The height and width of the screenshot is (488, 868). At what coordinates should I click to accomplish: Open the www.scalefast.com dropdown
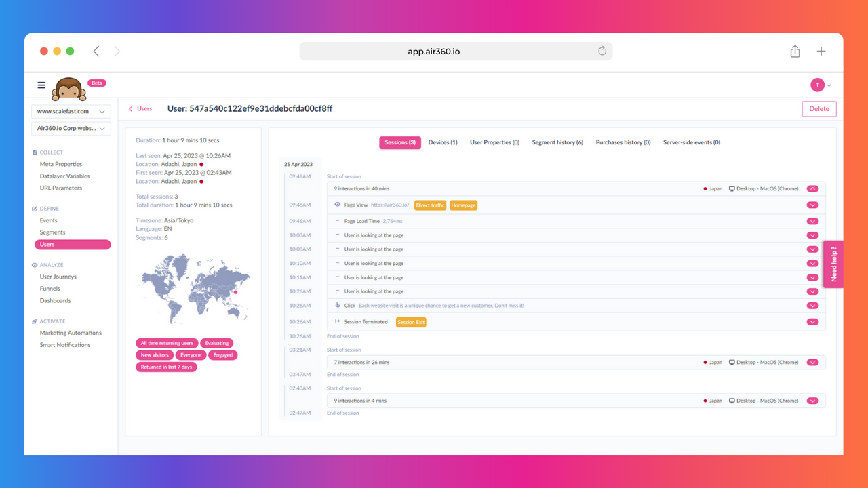(71, 111)
